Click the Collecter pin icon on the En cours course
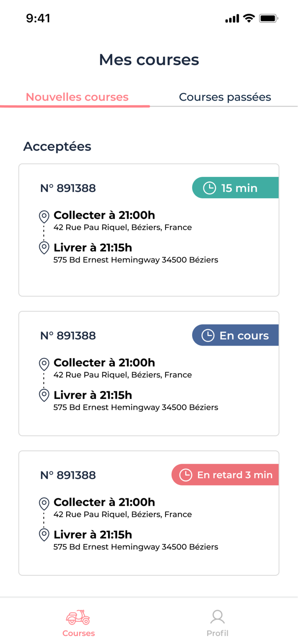 (44, 364)
